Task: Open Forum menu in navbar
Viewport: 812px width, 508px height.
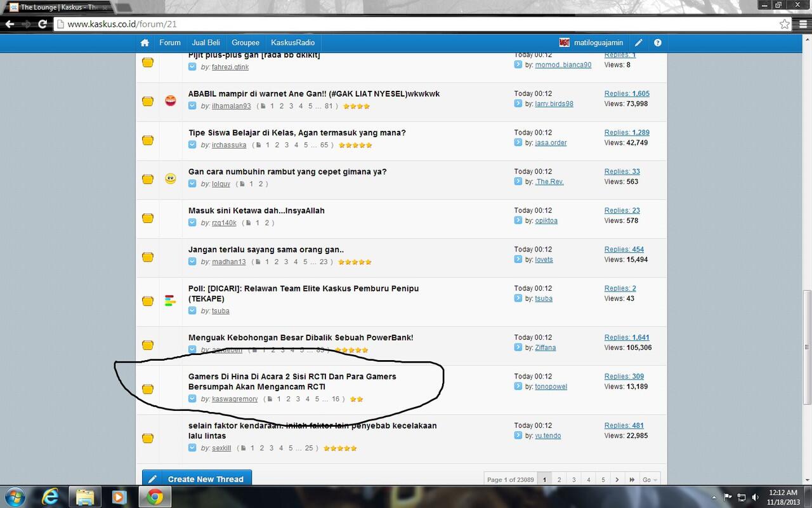Action: coord(170,43)
